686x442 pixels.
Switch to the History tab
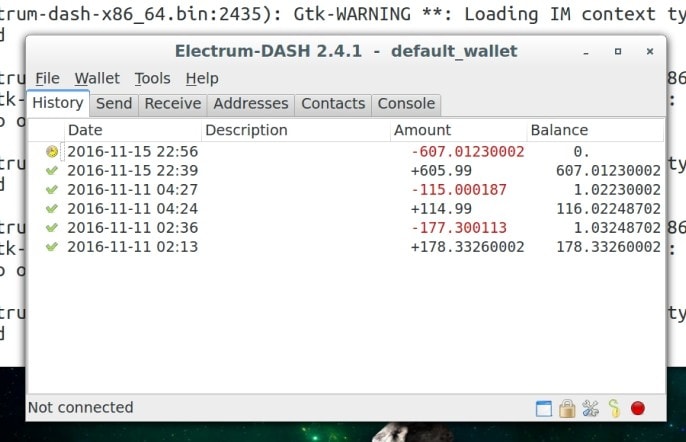(x=58, y=103)
